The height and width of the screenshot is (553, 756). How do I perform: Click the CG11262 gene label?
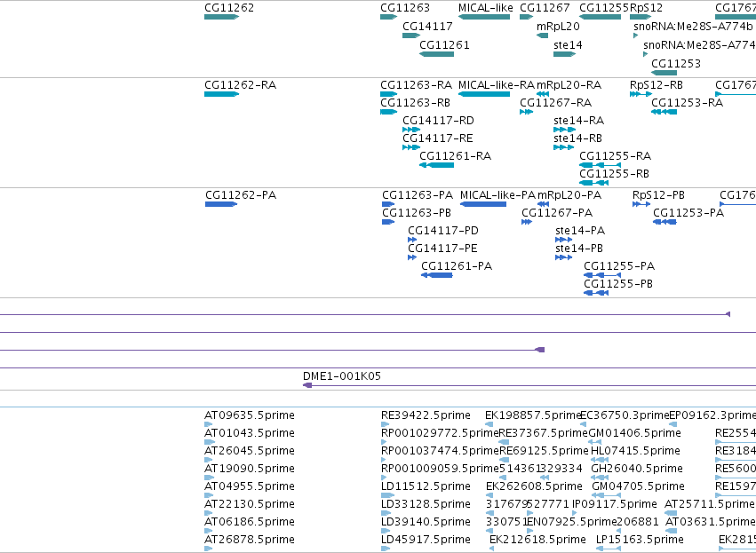pyautogui.click(x=229, y=8)
